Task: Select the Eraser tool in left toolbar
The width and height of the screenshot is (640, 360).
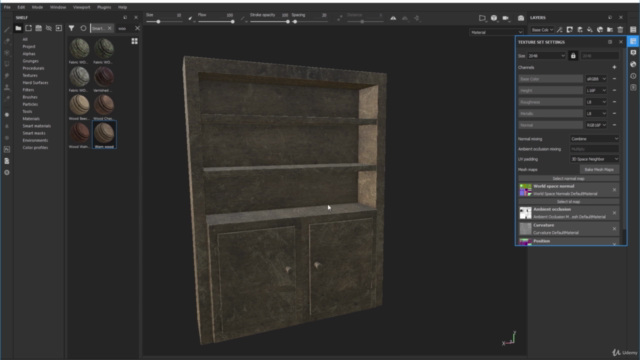Action: 7,41
